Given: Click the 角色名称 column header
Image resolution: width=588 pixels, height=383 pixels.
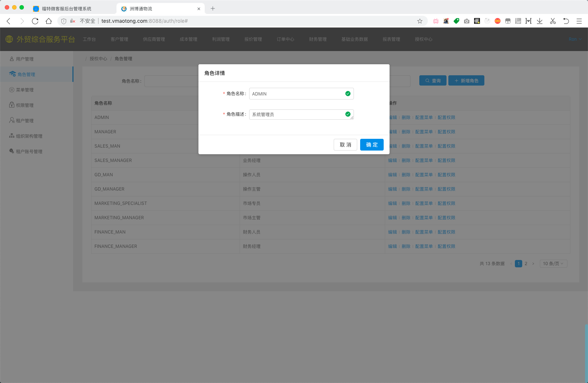Looking at the screenshot, I should pyautogui.click(x=103, y=103).
